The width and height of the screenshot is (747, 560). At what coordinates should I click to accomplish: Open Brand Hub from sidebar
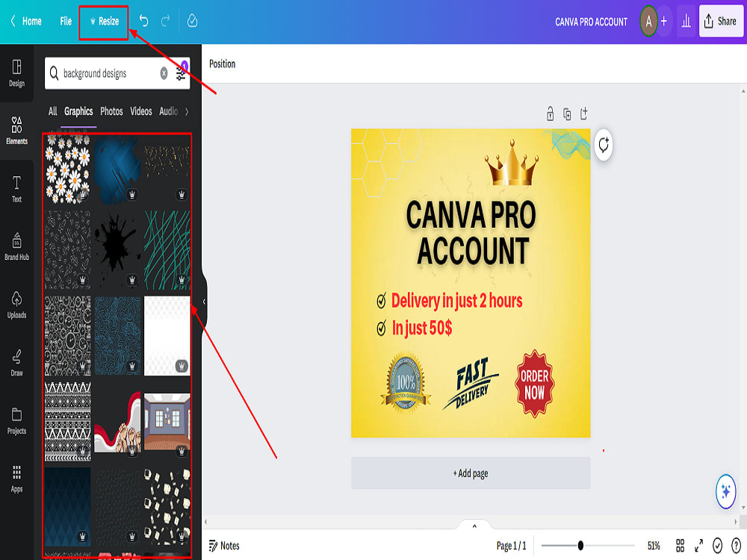point(16,246)
